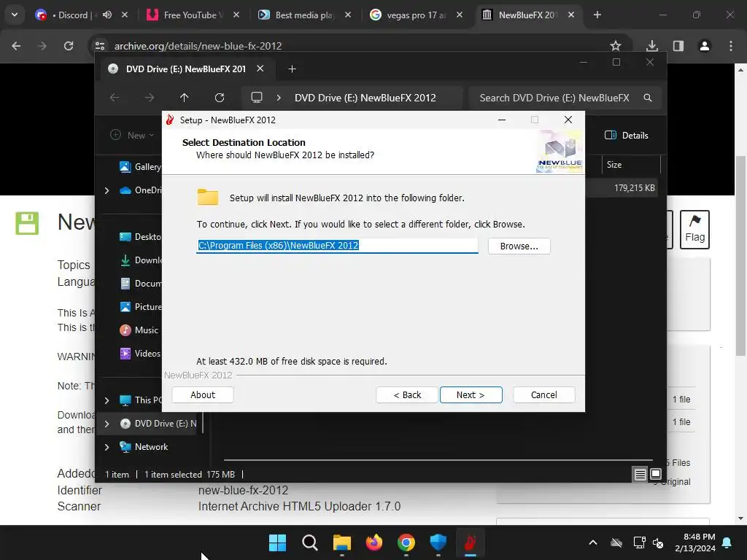
Task: Click NewBlueFX setup icon in taskbar
Action: pos(471,542)
